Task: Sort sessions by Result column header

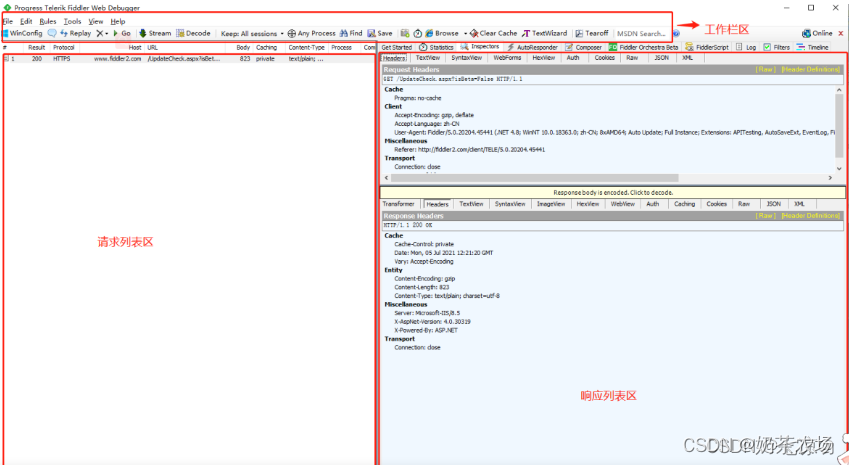Action: (x=36, y=48)
